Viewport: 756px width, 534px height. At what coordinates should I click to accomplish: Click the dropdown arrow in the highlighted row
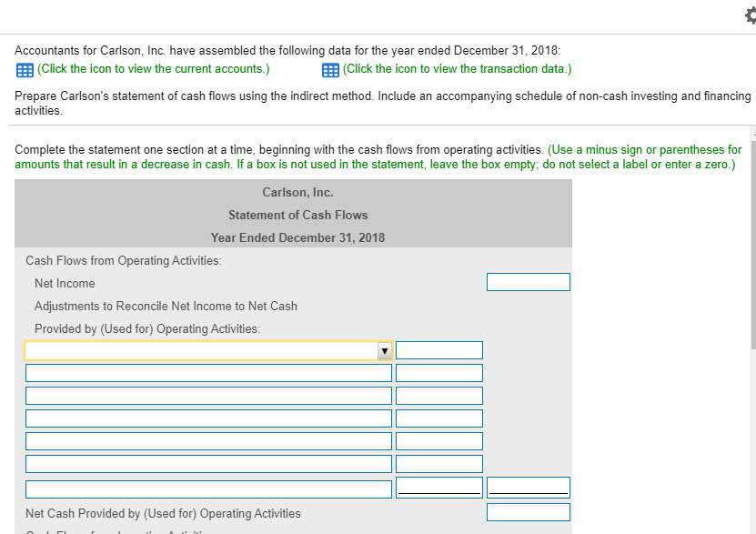coord(385,349)
